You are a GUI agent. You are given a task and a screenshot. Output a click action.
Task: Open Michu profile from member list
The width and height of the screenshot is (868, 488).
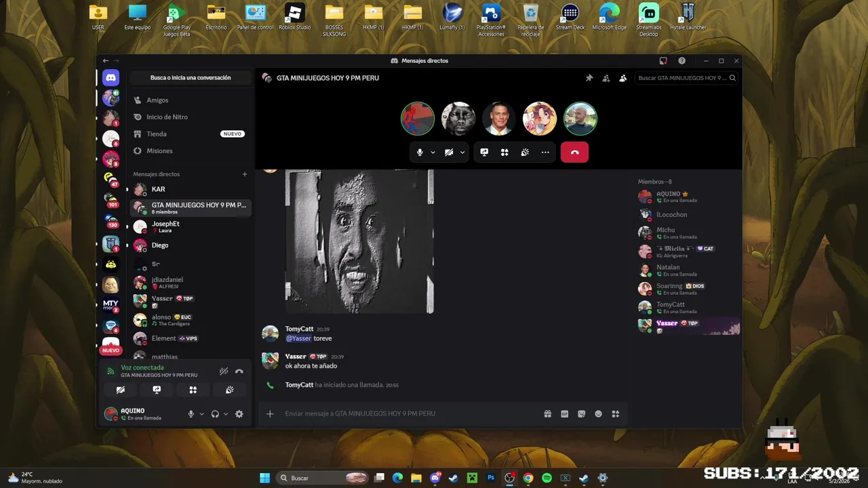(x=688, y=233)
